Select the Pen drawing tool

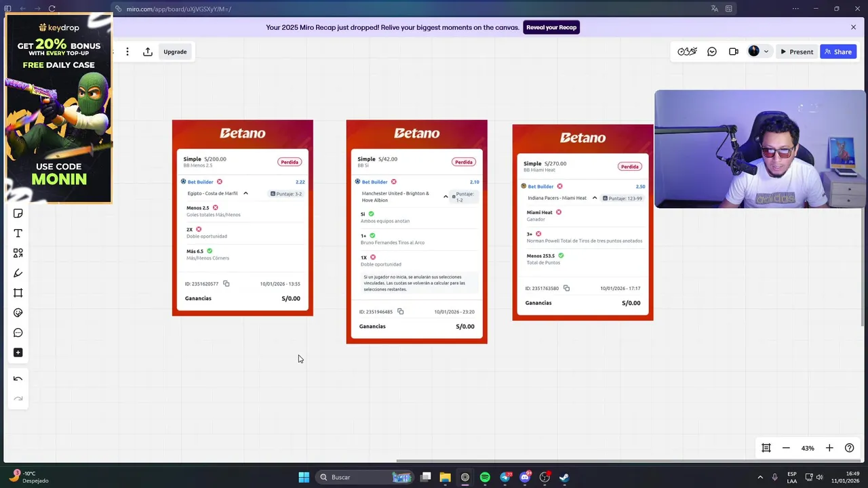point(18,273)
